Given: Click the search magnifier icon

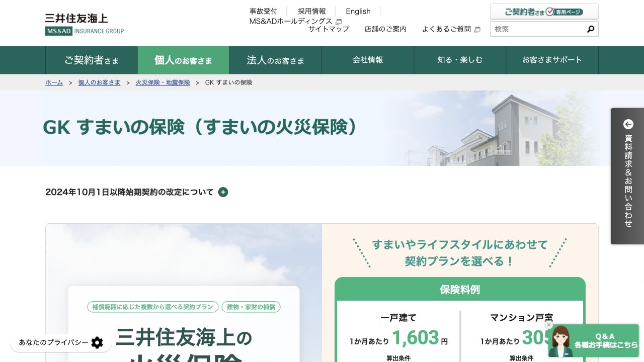Looking at the screenshot, I should coord(591,29).
